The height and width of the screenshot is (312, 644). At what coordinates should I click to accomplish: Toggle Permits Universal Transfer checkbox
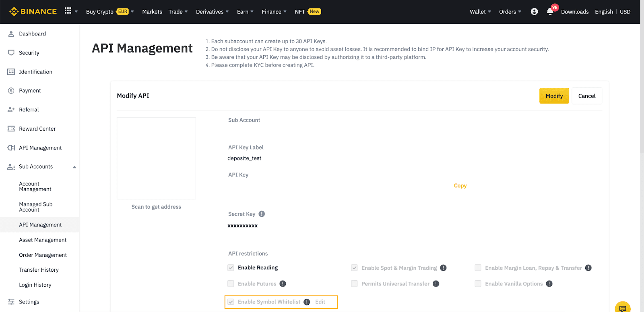coord(354,284)
